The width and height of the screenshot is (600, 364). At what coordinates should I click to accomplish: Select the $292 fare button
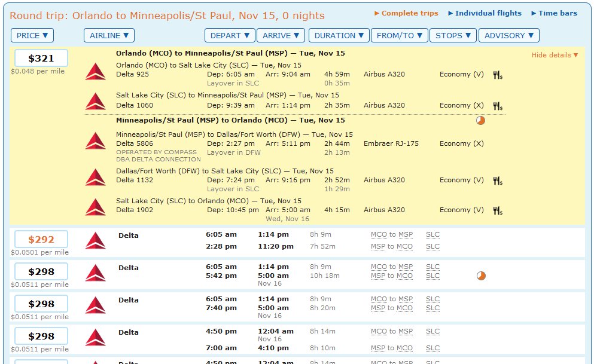point(41,240)
